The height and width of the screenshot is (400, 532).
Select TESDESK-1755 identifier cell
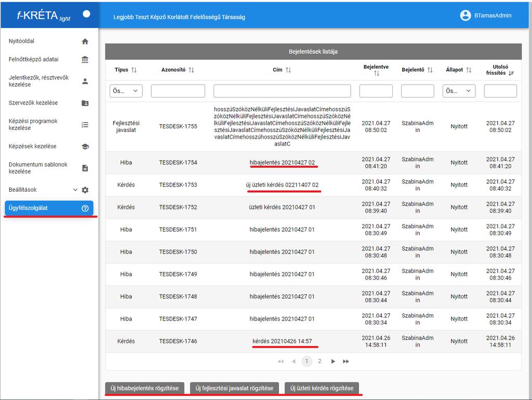178,127
